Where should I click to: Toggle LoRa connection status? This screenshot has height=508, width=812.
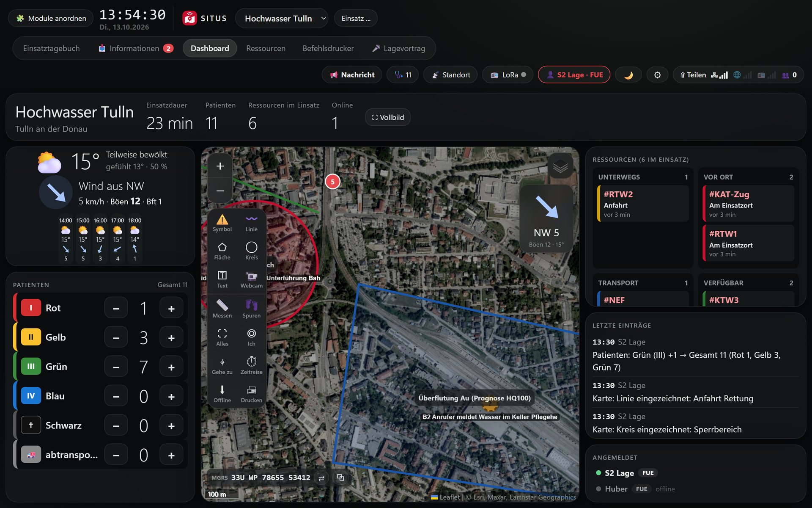point(508,75)
